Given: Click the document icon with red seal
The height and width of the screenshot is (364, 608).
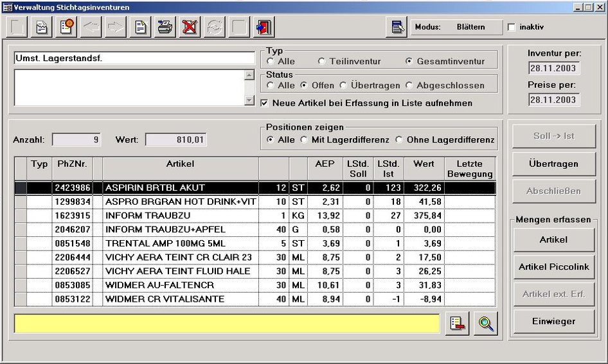Looking at the screenshot, I should click(67, 28).
